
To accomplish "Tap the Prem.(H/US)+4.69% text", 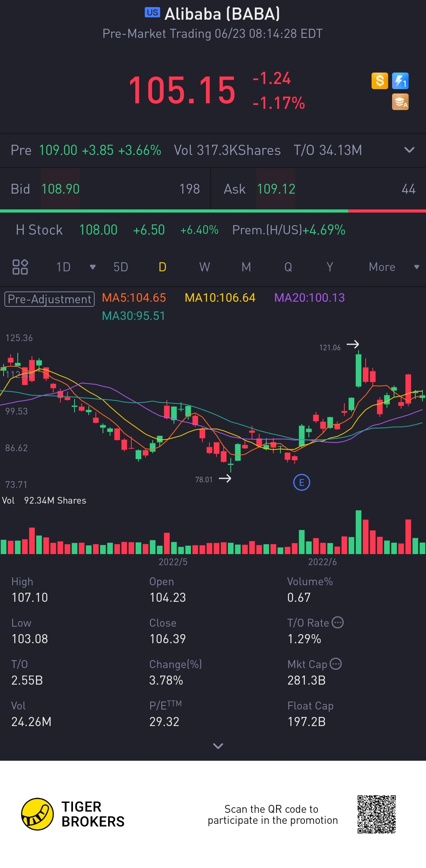I will (289, 230).
